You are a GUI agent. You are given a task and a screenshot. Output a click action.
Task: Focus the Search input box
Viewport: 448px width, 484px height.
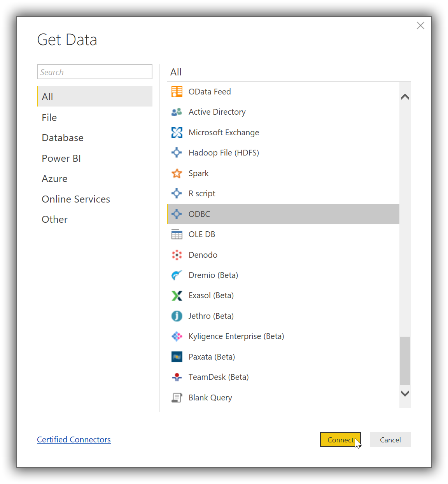tap(94, 72)
